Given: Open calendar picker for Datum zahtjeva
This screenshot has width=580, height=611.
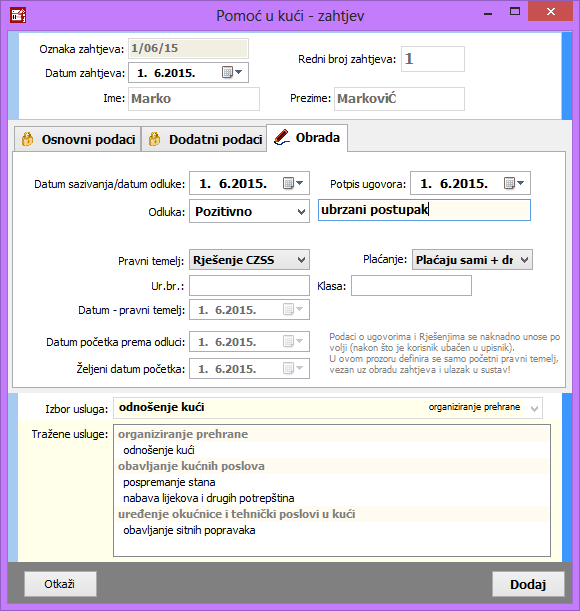Looking at the screenshot, I should click(232, 72).
